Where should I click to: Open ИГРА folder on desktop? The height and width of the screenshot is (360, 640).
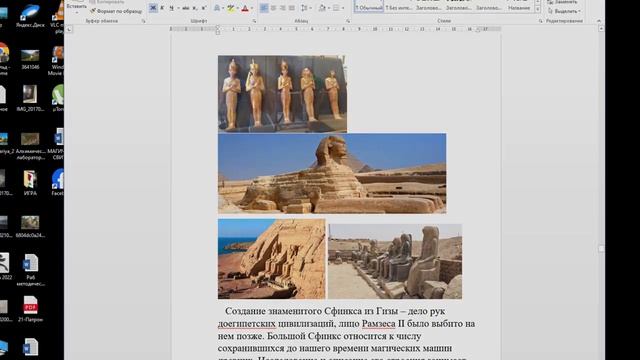[30, 183]
